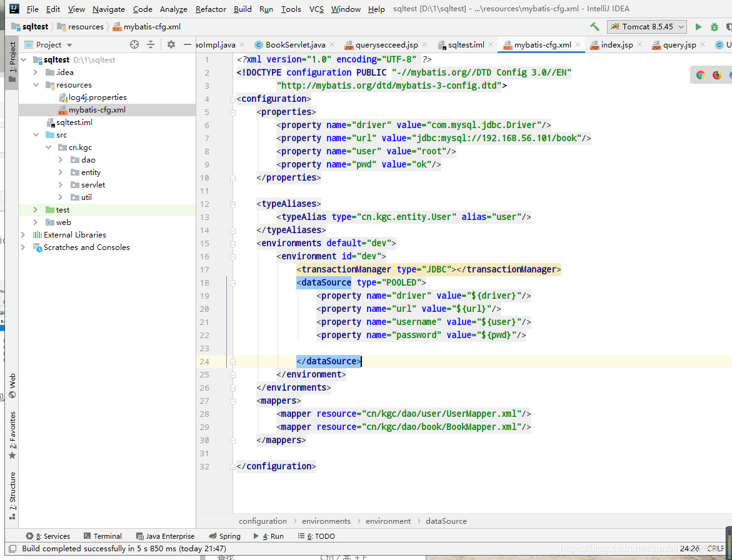Open the File menu
Screen dimensions: 732x560
point(33,9)
